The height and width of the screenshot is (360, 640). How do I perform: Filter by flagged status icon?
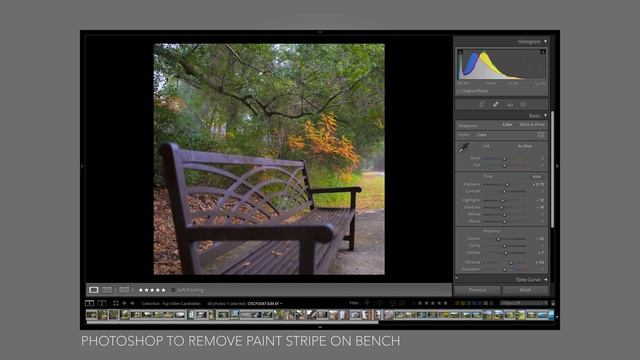(367, 303)
